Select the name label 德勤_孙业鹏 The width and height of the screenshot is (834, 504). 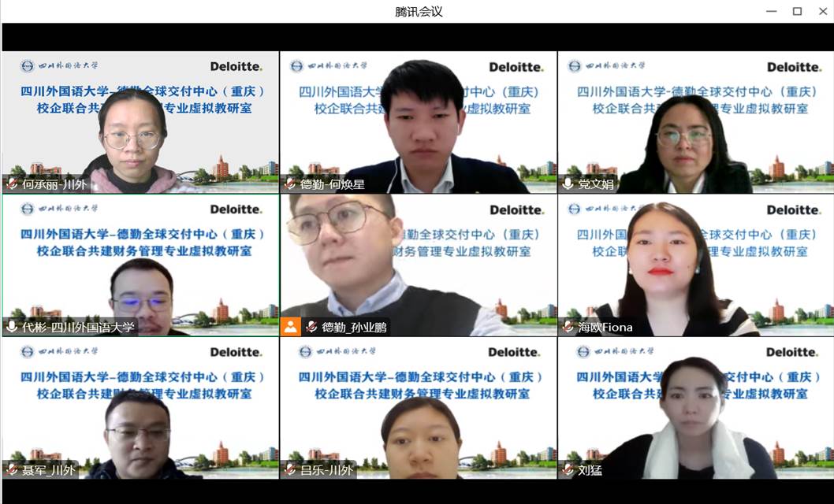[x=354, y=327]
